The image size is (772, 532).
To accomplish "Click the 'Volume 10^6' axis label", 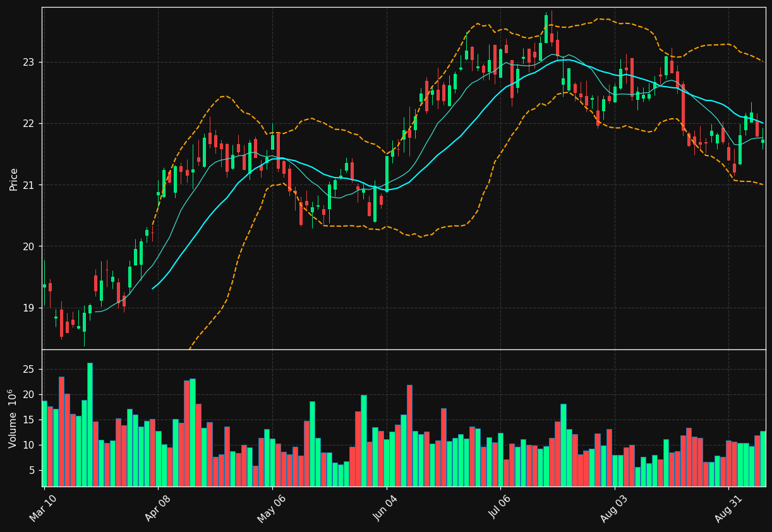I will coord(13,418).
